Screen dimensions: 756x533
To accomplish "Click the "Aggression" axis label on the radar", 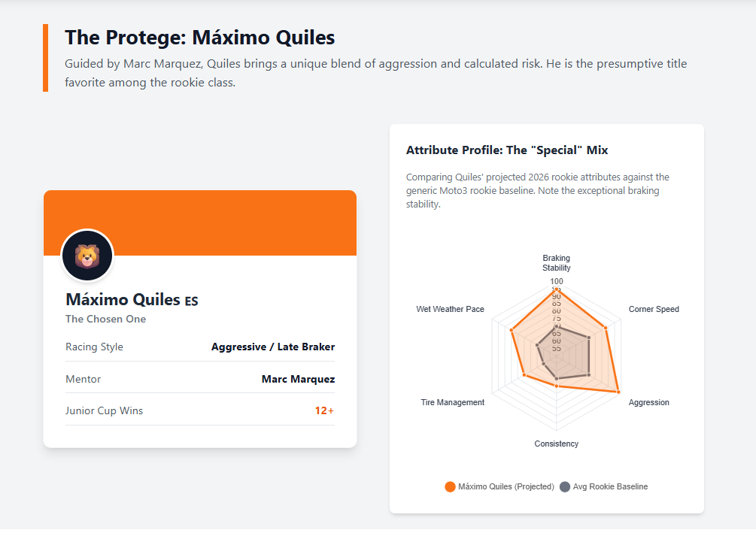I will [648, 403].
